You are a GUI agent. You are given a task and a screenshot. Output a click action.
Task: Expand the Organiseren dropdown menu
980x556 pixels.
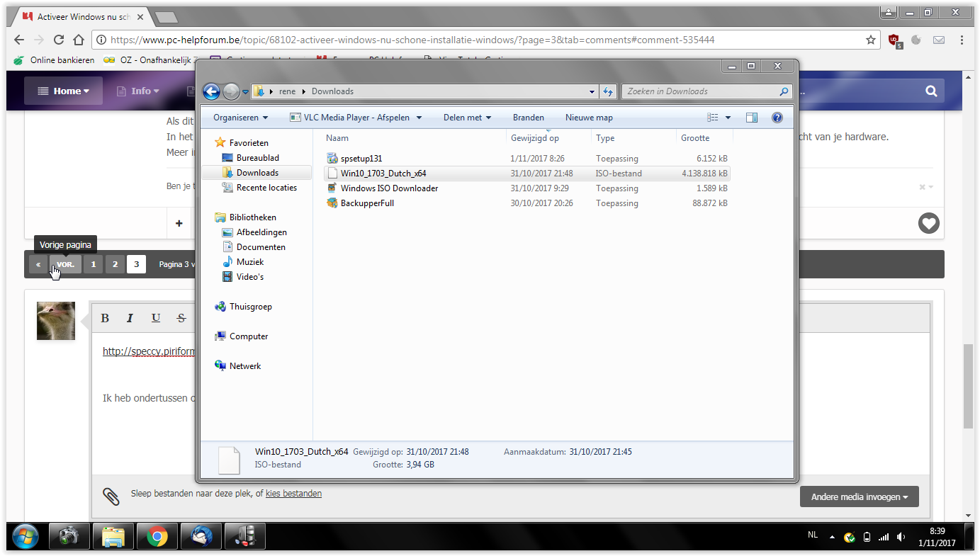tap(241, 118)
